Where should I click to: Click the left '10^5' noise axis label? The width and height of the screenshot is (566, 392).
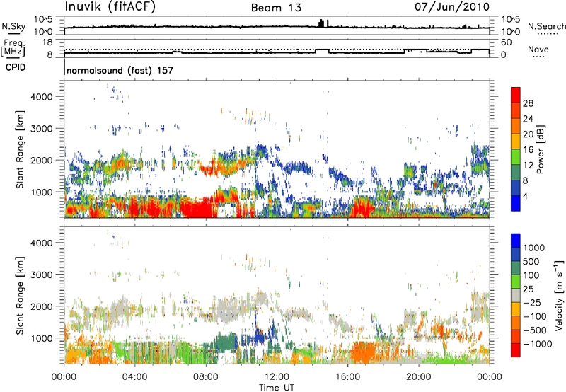43,20
